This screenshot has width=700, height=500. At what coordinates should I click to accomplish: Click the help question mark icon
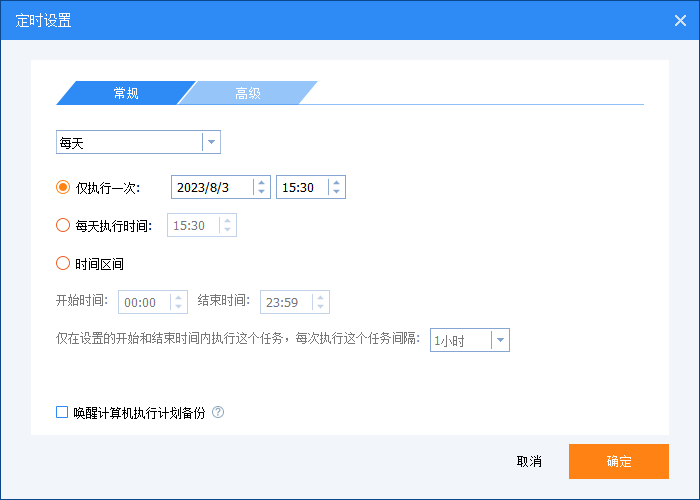(218, 412)
